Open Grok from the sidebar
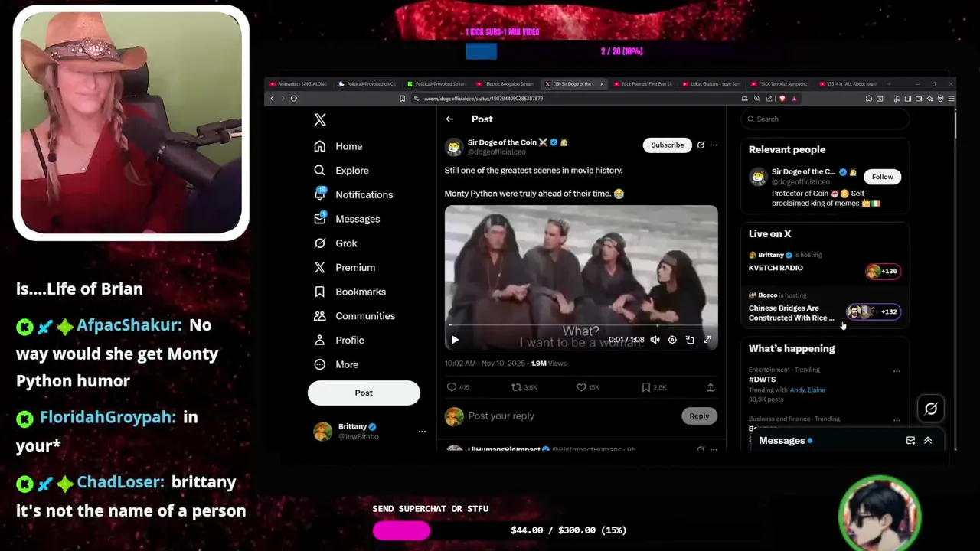The width and height of the screenshot is (980, 551). pyautogui.click(x=335, y=243)
